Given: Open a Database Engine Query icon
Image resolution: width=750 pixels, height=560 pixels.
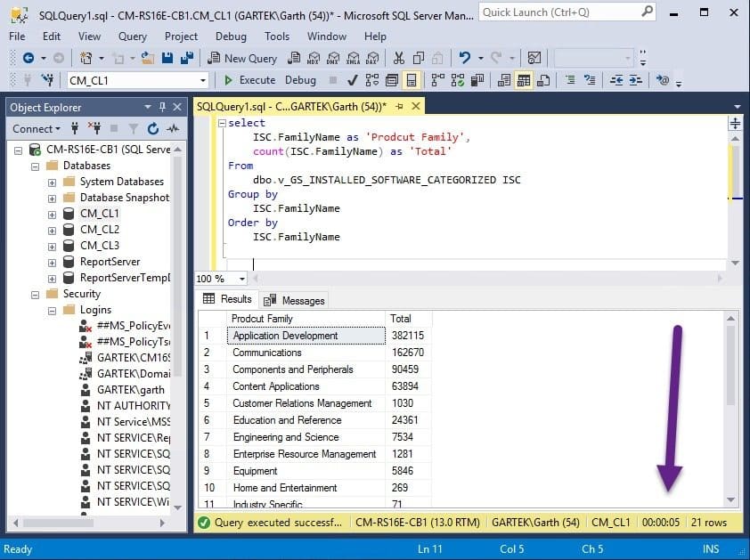Looking at the screenshot, I should click(294, 59).
